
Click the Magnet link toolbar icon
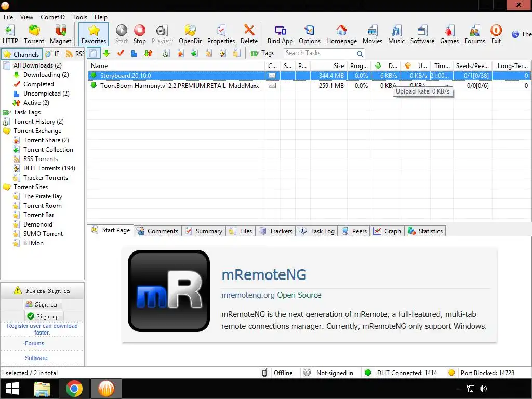[x=60, y=34]
